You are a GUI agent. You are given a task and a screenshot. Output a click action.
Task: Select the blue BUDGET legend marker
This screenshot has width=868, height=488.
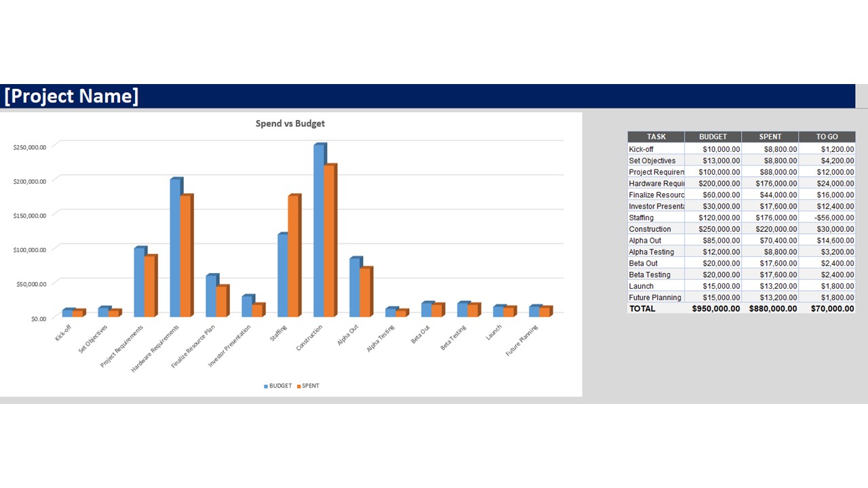click(x=266, y=386)
